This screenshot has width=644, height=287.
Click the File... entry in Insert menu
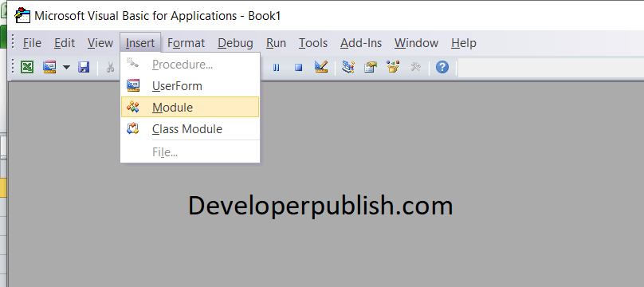coord(190,152)
